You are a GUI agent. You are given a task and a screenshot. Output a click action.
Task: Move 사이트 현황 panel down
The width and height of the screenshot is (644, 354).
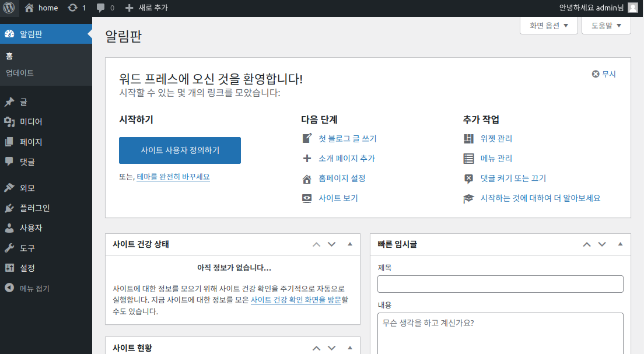(332, 348)
